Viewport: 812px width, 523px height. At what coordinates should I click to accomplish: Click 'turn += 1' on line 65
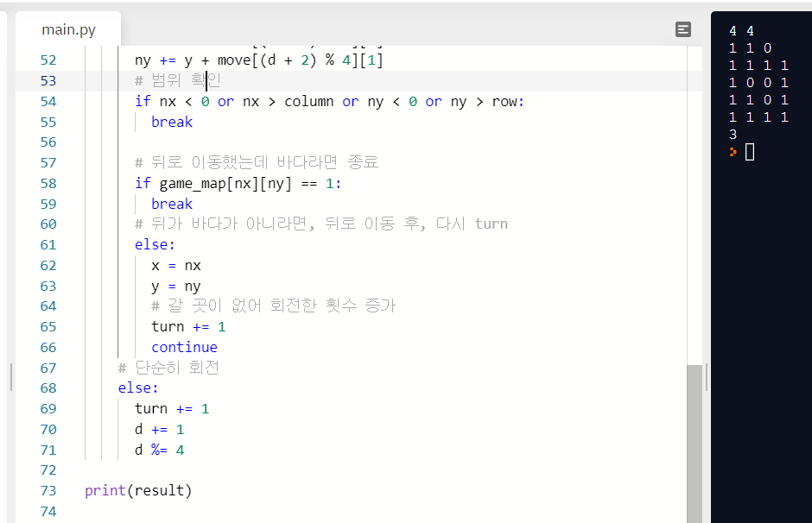(x=188, y=327)
